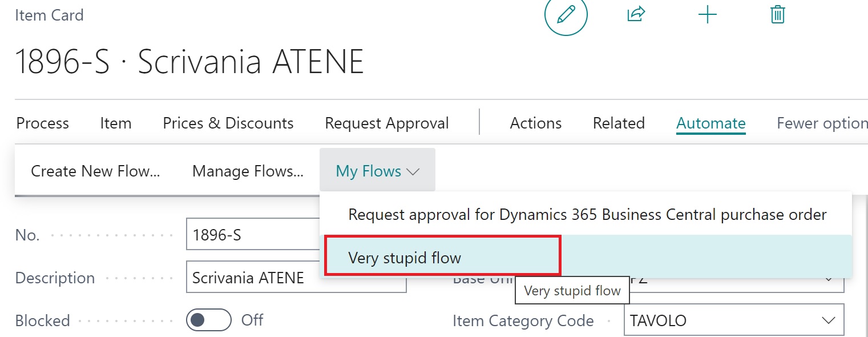
Task: Open the Process menu
Action: [x=43, y=123]
